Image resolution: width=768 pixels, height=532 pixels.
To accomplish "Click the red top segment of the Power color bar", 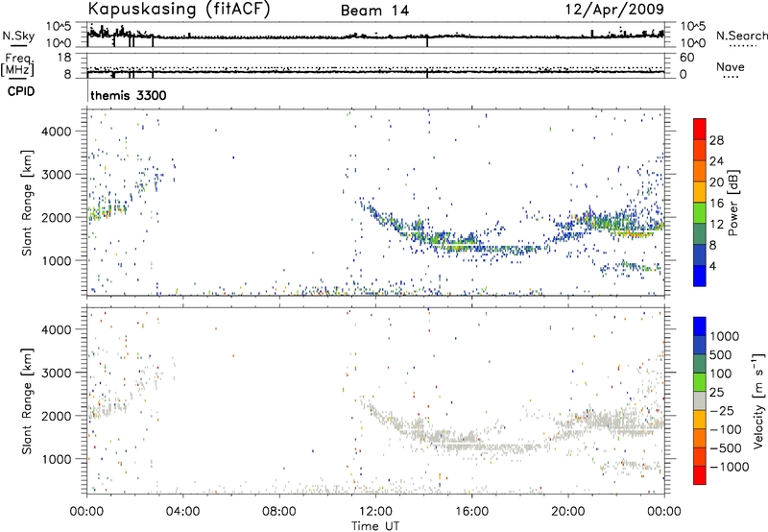I will [x=700, y=129].
